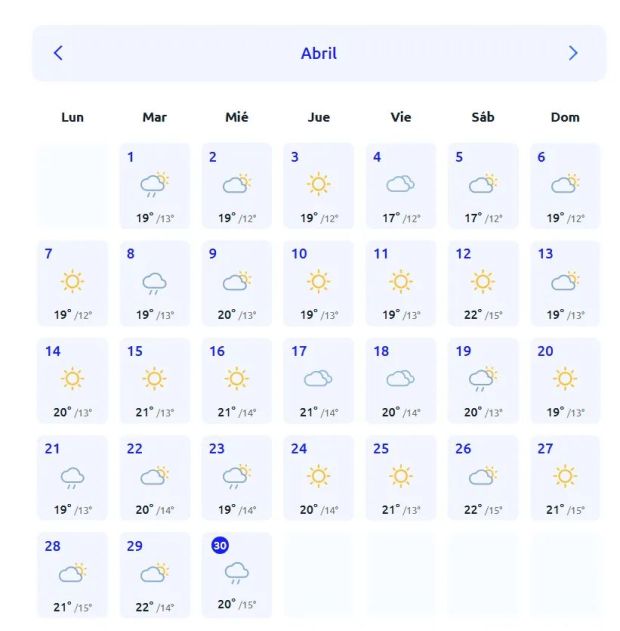Select April 15 day cell
Screen dimensions: 620x631
click(154, 380)
